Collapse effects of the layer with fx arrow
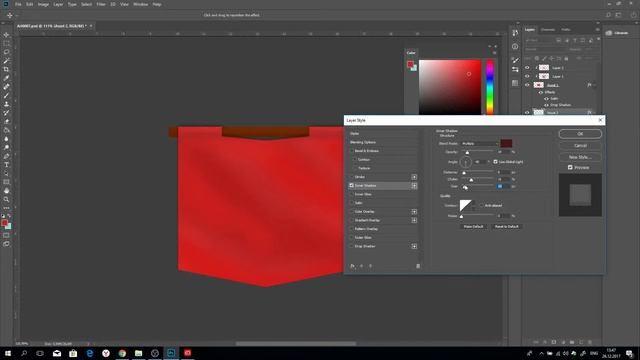Screen dimensions: 640x360 [x=594, y=85]
